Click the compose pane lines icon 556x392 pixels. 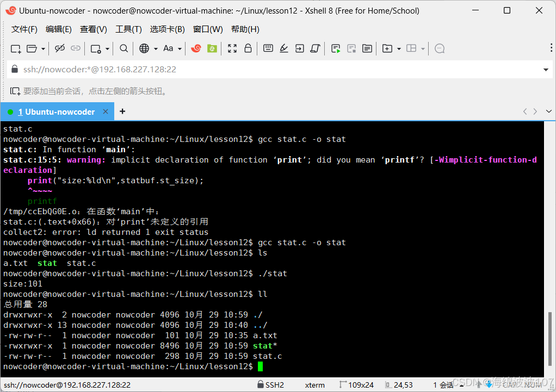(x=367, y=48)
